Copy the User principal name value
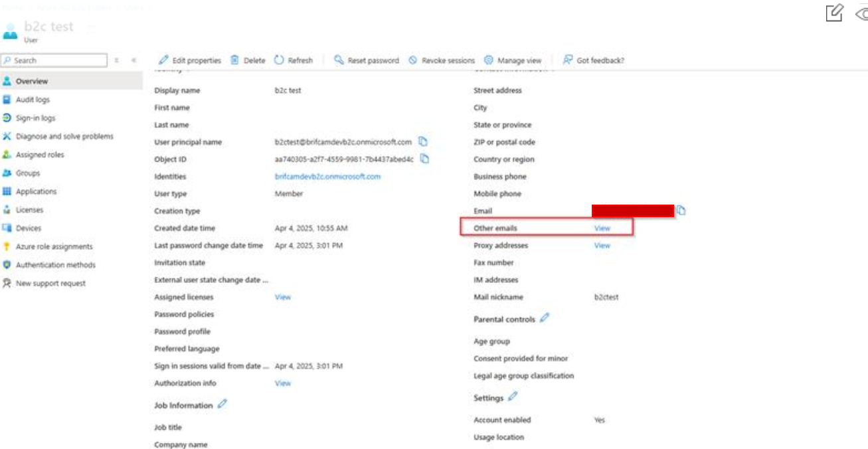 pyautogui.click(x=423, y=141)
